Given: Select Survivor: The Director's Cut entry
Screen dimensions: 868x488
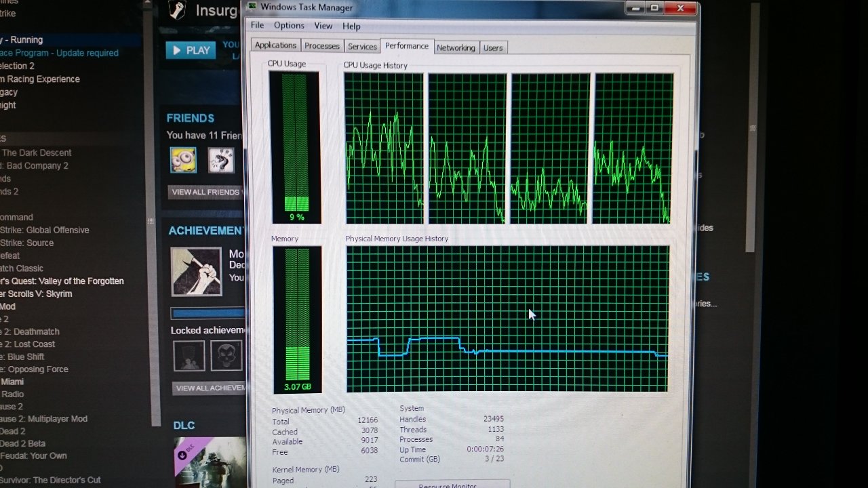Looking at the screenshot, I should click(x=51, y=480).
